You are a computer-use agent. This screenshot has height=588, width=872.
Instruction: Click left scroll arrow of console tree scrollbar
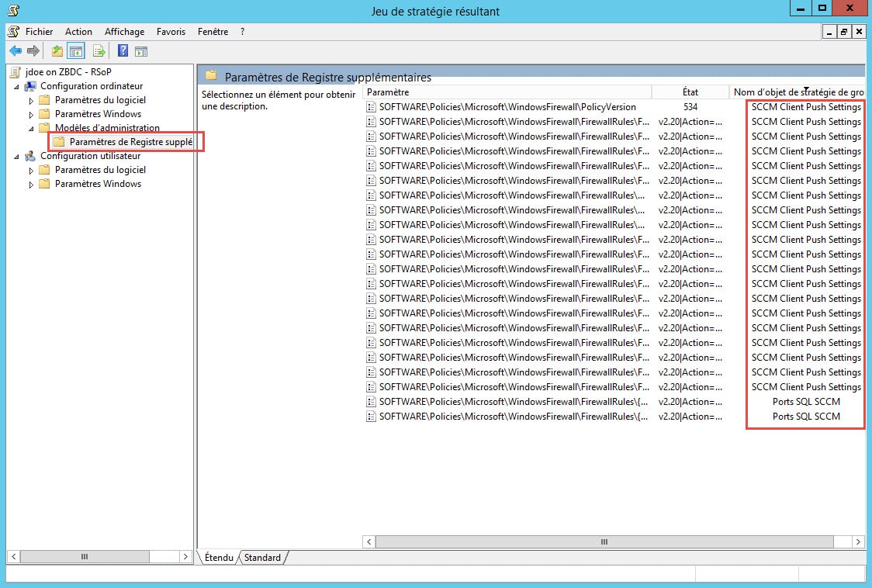(13, 556)
